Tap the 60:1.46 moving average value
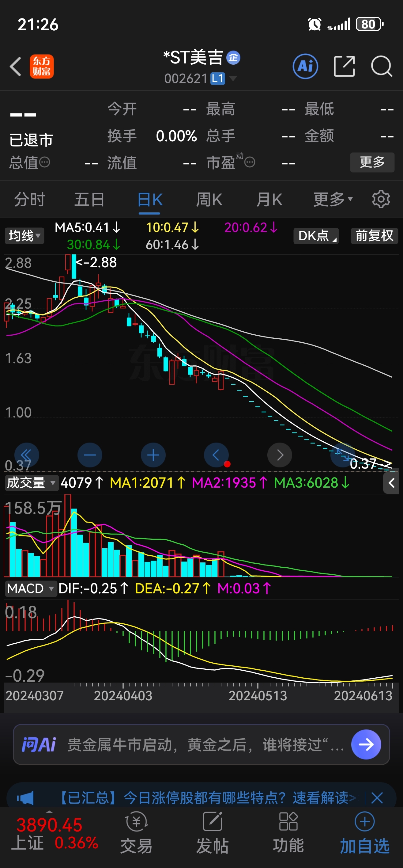 [x=172, y=245]
